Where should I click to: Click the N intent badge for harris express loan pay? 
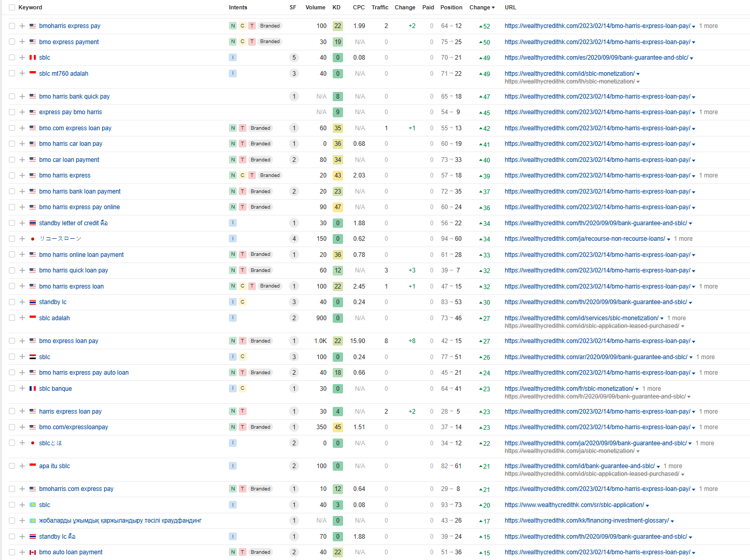233,412
